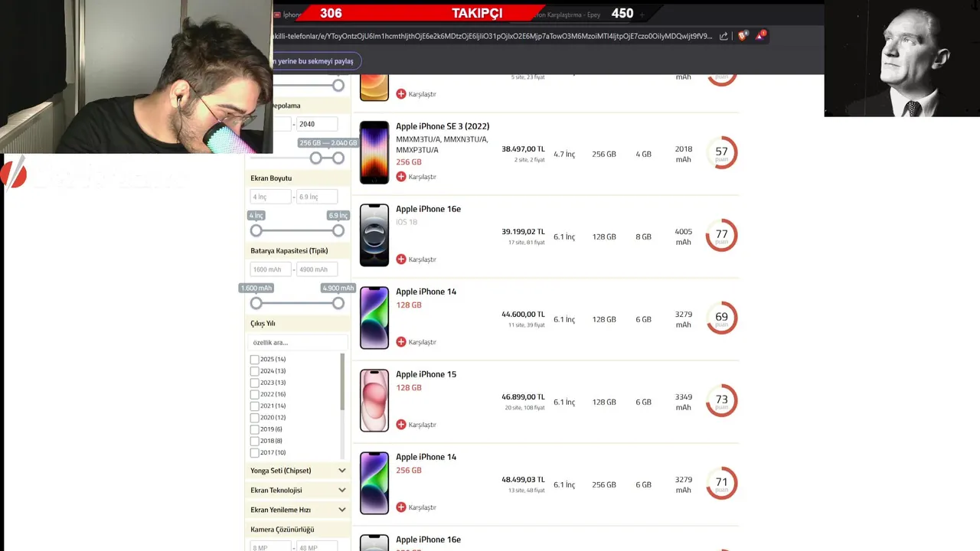Click the storage maximum field showing 2040
980x551 pixels.
pos(317,124)
